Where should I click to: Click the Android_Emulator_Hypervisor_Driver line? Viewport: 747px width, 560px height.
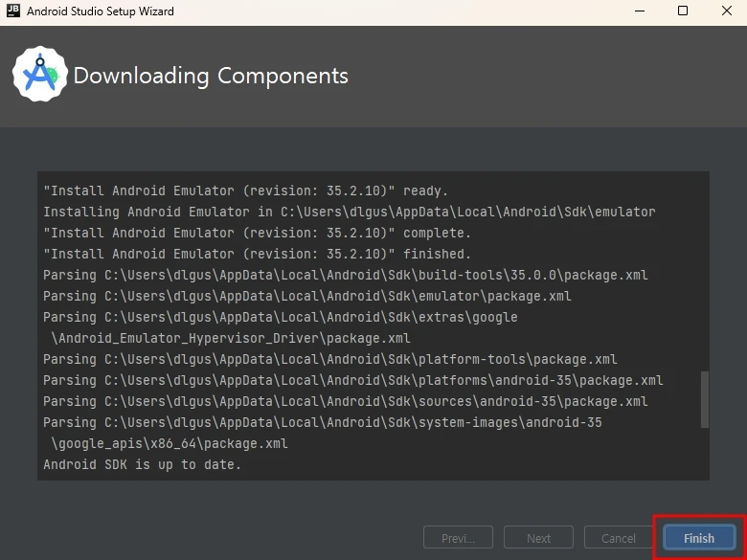(231, 338)
